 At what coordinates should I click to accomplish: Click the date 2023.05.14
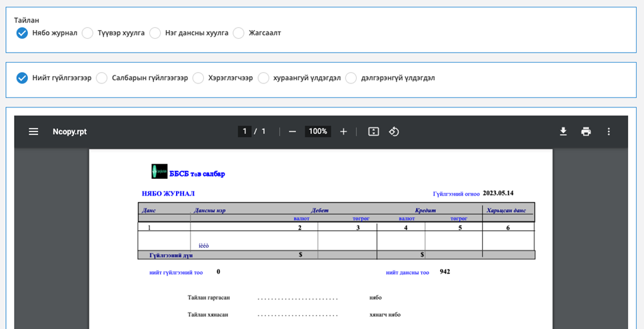(498, 194)
